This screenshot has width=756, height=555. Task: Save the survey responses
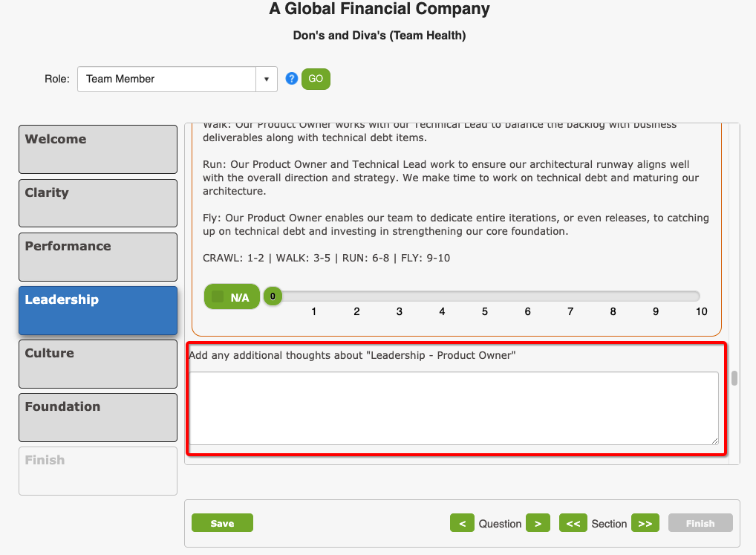tap(222, 523)
